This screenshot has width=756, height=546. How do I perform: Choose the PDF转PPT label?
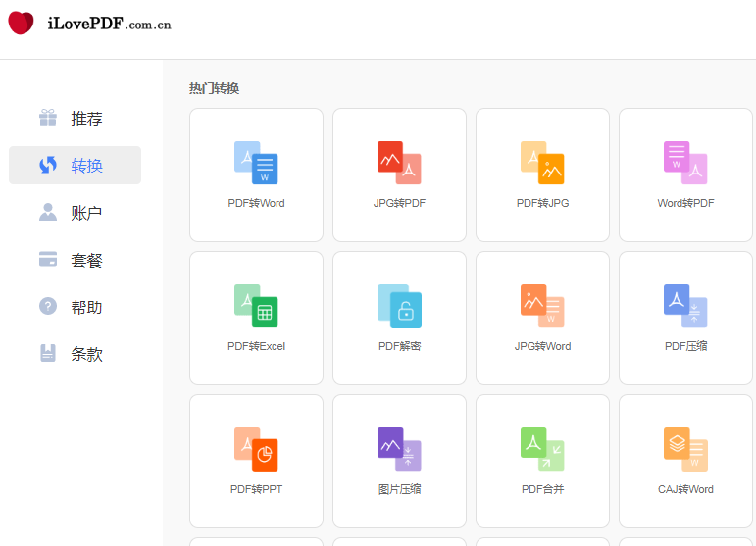point(256,489)
